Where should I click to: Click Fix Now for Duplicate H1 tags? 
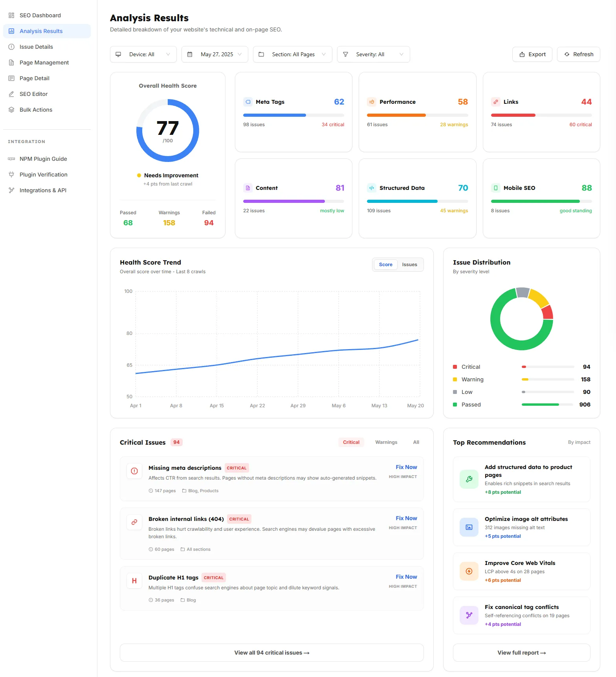point(406,577)
